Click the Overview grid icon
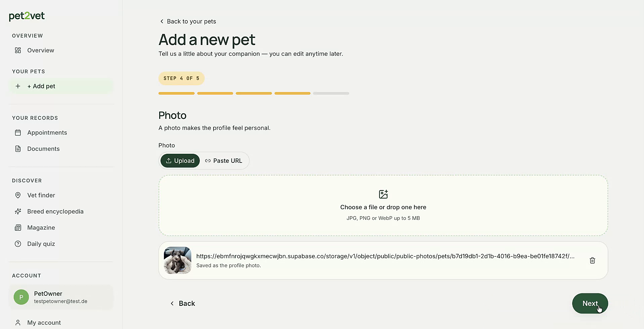Screen dimensions: 644x329 tap(18, 50)
